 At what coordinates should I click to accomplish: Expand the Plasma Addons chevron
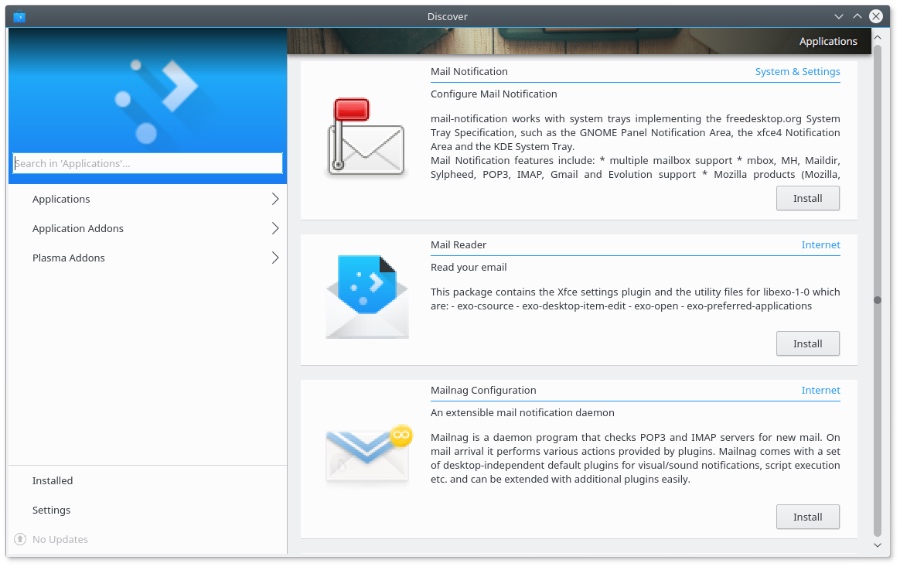click(x=275, y=258)
